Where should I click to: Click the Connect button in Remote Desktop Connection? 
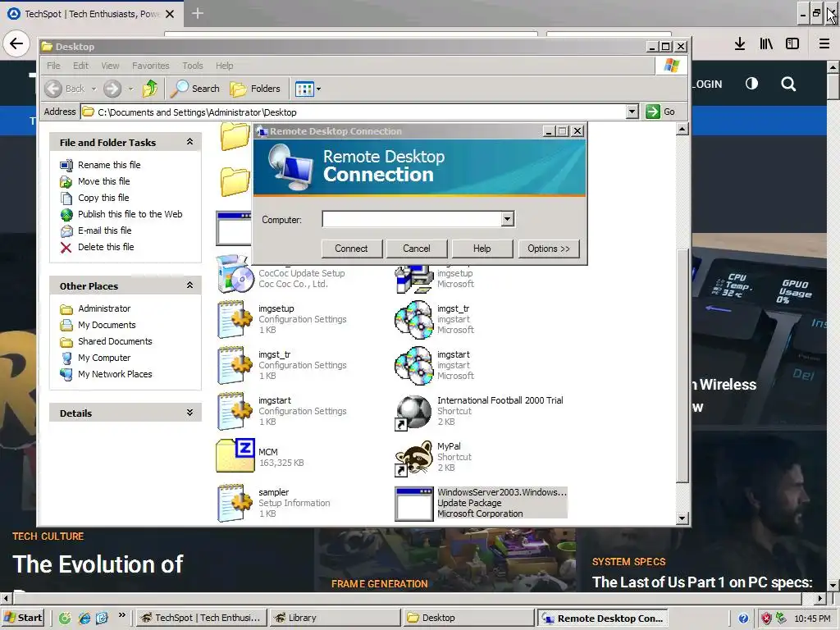pyautogui.click(x=351, y=249)
